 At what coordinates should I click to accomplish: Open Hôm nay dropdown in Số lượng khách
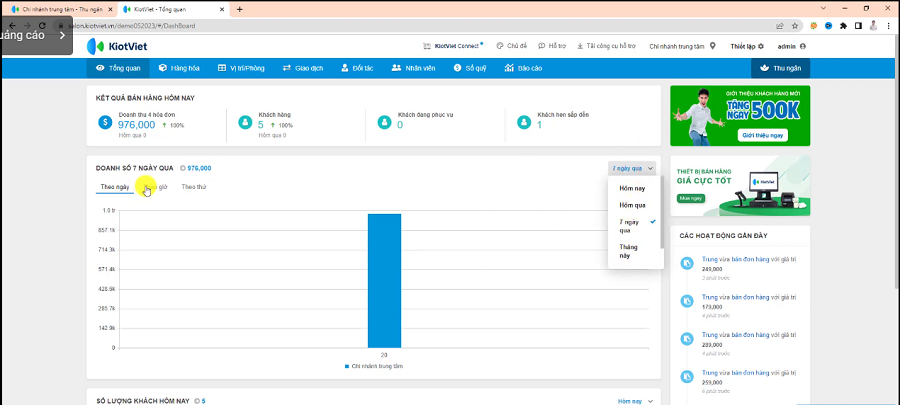(x=635, y=401)
